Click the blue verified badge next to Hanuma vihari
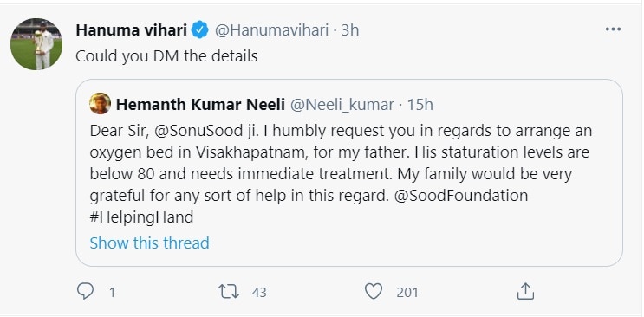 pos(200,30)
